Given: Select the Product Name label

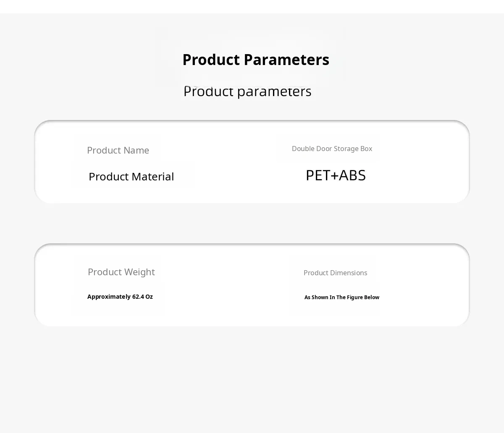Looking at the screenshot, I should (x=118, y=150).
